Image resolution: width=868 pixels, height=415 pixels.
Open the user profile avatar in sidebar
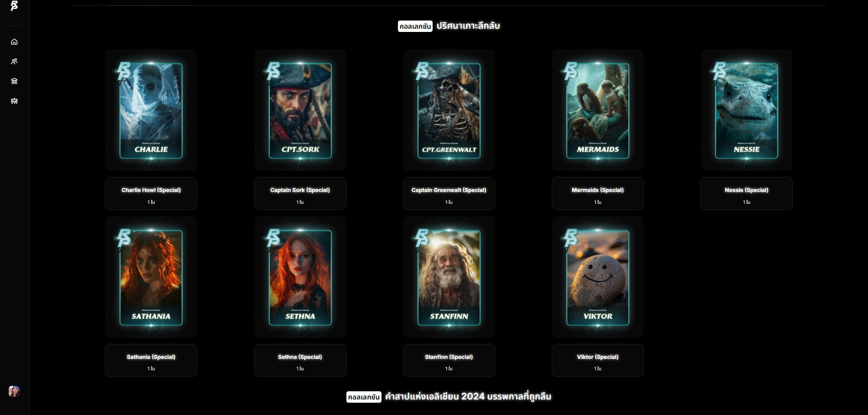(14, 391)
